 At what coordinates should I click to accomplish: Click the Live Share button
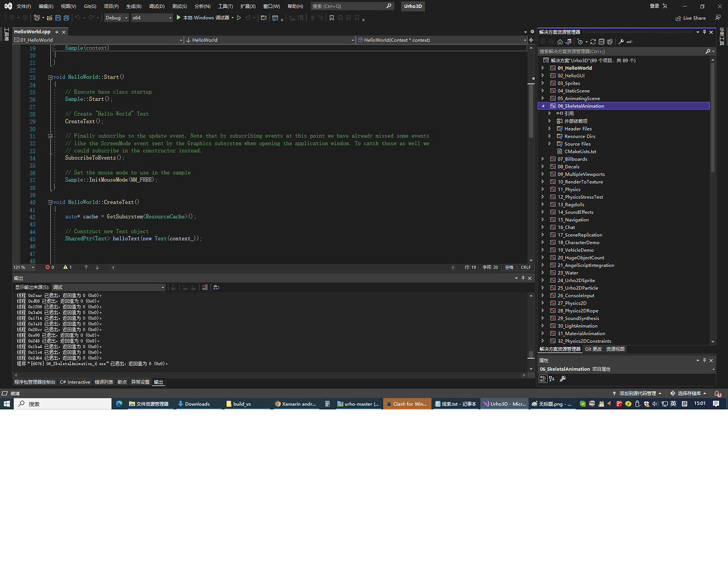pos(690,18)
